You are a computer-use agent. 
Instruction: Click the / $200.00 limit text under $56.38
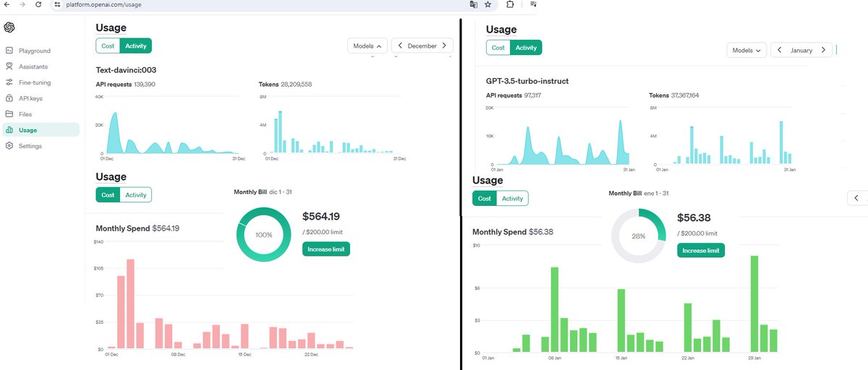[697, 233]
